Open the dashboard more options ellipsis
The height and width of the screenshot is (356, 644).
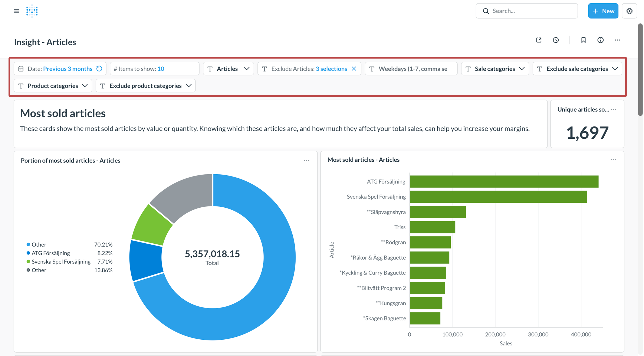[617, 40]
